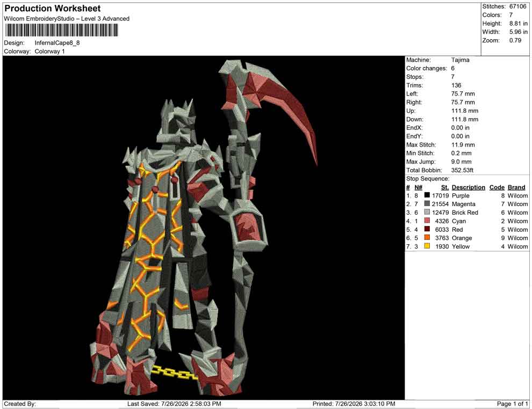Image resolution: width=532 pixels, height=409 pixels.
Task: Click the Max Stitch value '11.9 mm'
Action: pyautogui.click(x=463, y=144)
